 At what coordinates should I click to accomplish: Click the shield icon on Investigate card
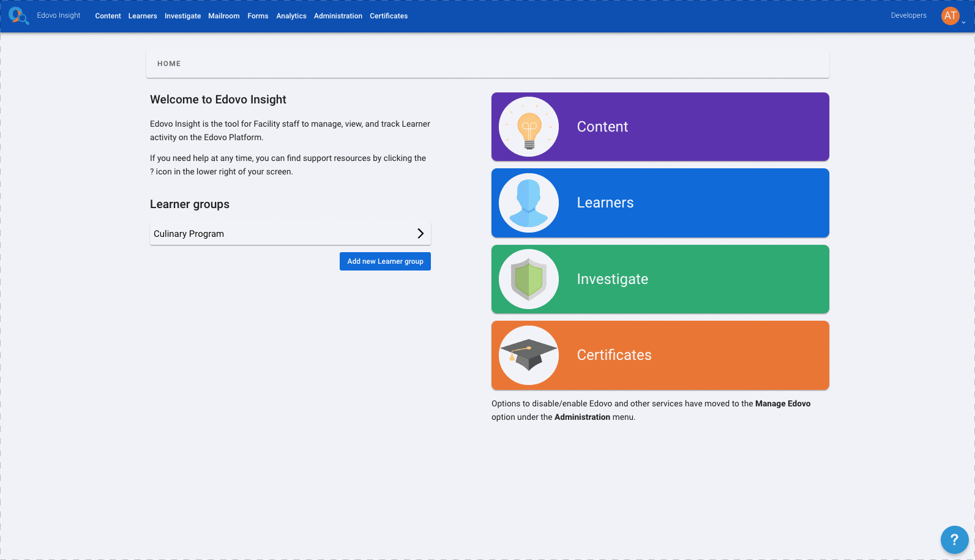pos(529,279)
